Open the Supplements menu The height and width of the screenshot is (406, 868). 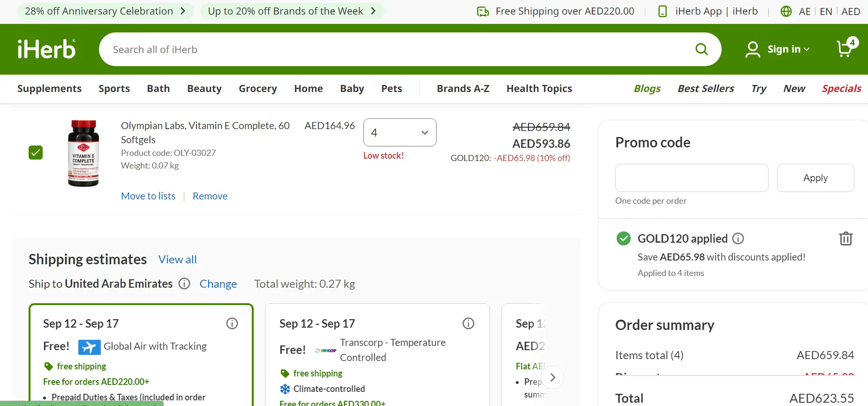[x=49, y=89]
